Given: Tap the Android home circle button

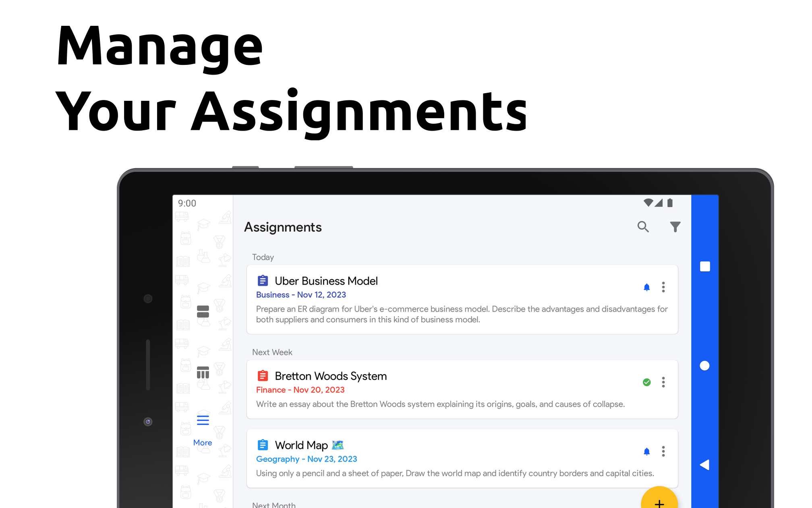Looking at the screenshot, I should coord(704,366).
